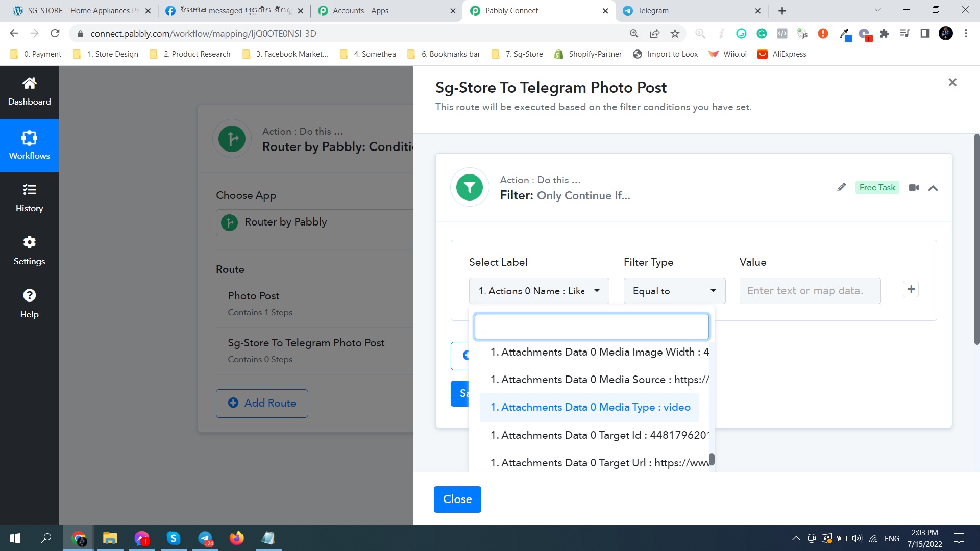This screenshot has height=551, width=980.
Task: Click the Router by Pabbly icon
Action: (x=232, y=139)
